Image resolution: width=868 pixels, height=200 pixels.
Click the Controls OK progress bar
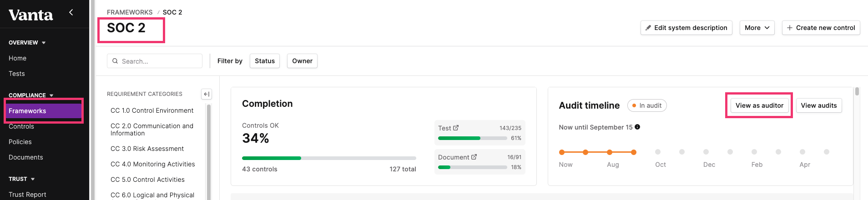point(329,158)
